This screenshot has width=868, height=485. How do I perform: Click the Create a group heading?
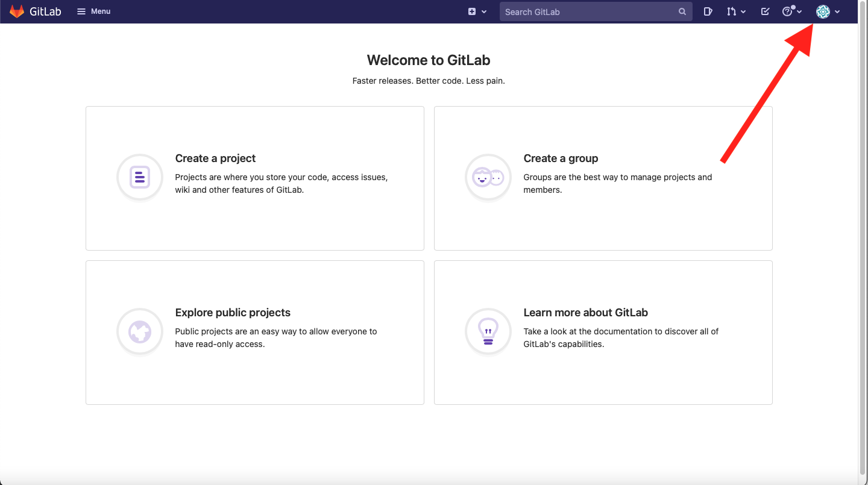click(x=561, y=158)
